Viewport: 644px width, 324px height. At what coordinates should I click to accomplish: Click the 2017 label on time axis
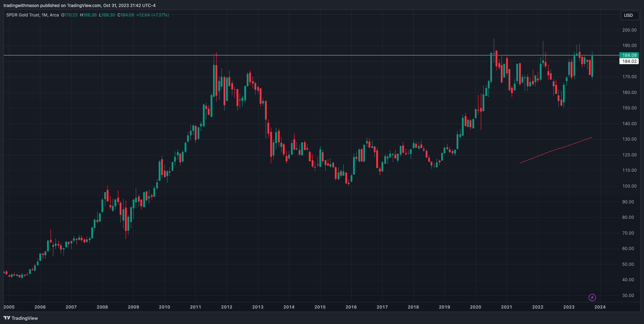tap(382, 307)
